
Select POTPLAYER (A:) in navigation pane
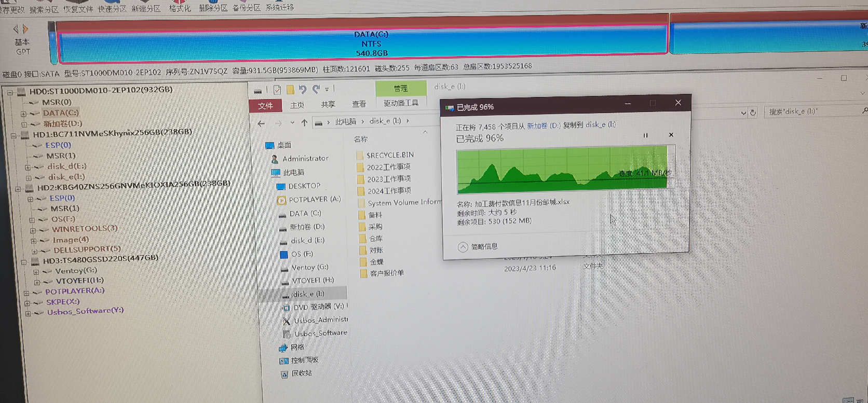click(315, 199)
